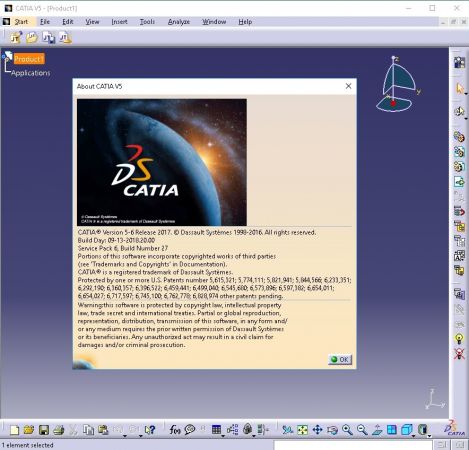Activate Fly mode icon
This screenshot has width=469, height=450.
287,430
